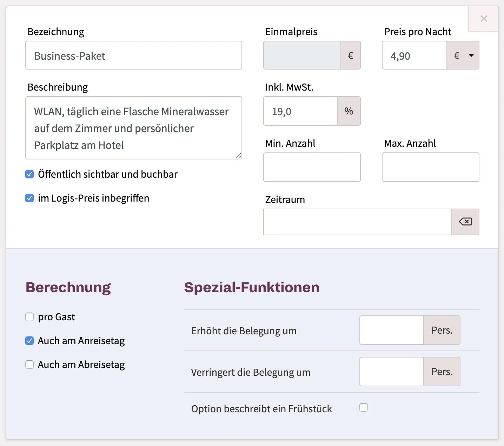Click the Min. Anzahl field
504x446 pixels.
tap(312, 167)
